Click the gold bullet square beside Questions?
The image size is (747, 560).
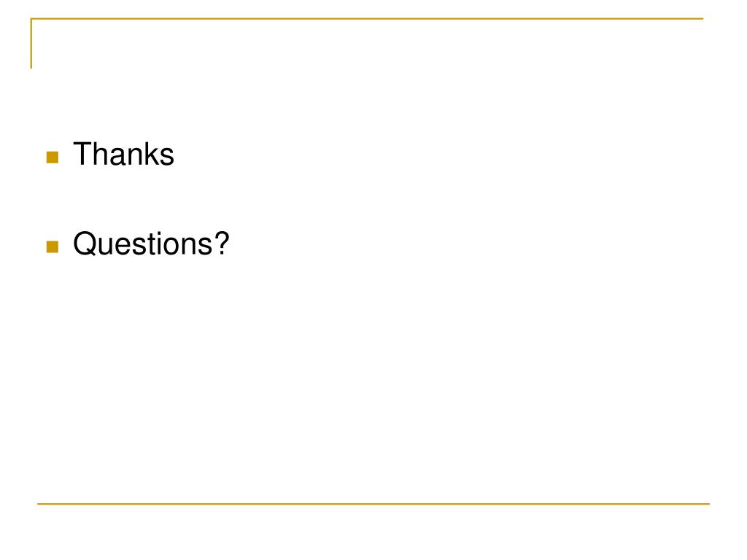pyautogui.click(x=53, y=246)
